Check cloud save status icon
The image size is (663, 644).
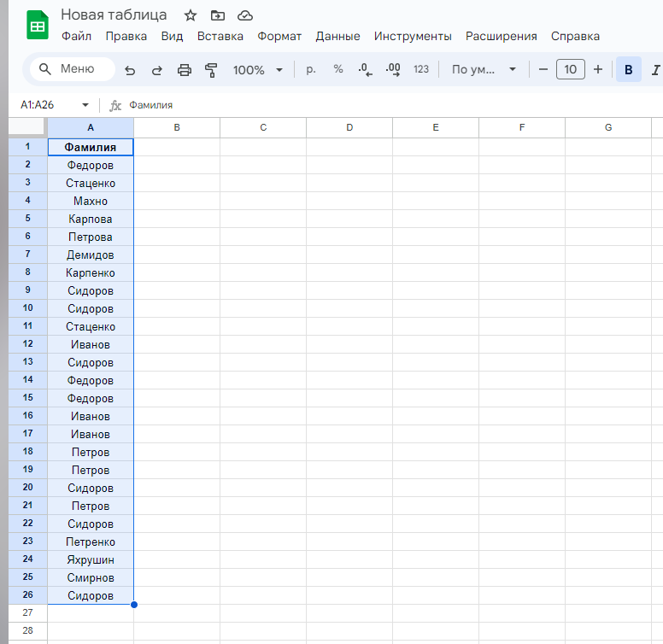point(245,15)
